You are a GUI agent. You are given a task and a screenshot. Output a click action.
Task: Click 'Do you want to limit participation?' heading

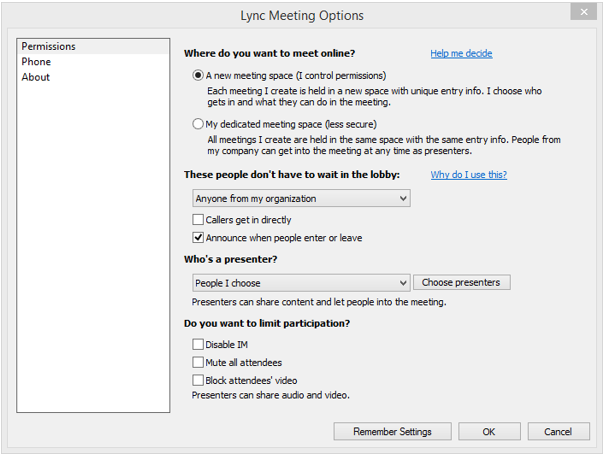(x=267, y=323)
